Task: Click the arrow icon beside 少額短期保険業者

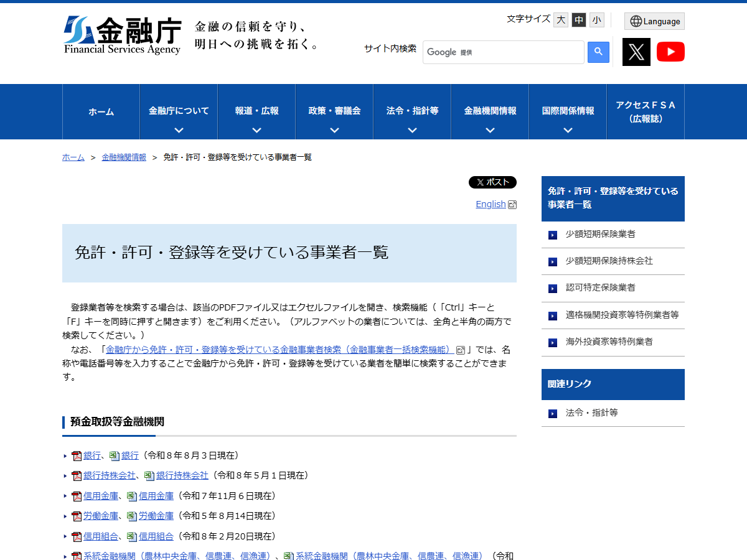Action: pyautogui.click(x=553, y=235)
